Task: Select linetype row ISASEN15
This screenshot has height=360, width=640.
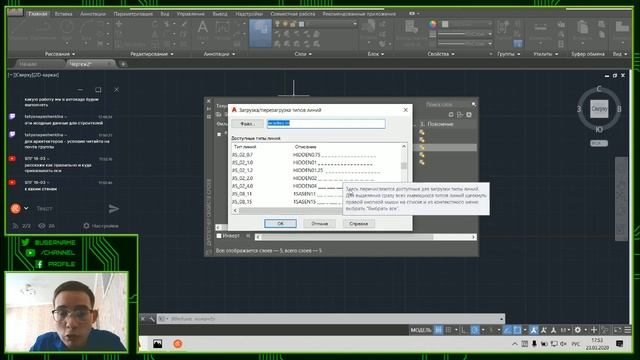Action: click(287, 202)
